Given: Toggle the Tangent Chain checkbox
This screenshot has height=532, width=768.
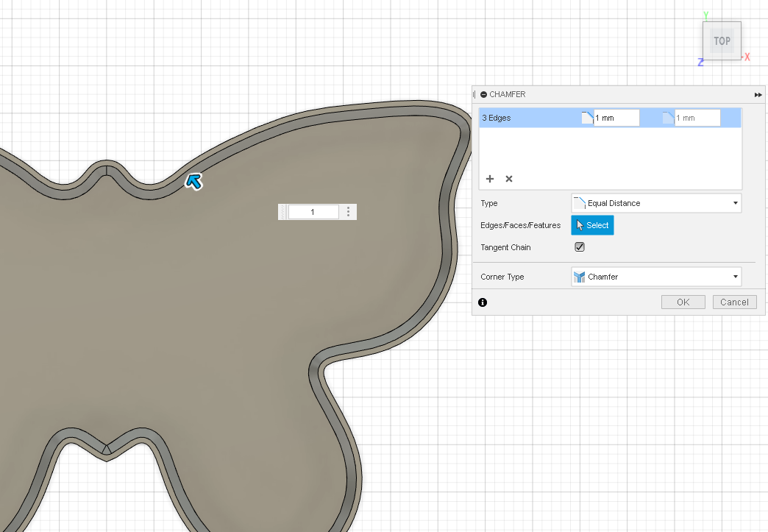Looking at the screenshot, I should [x=580, y=247].
